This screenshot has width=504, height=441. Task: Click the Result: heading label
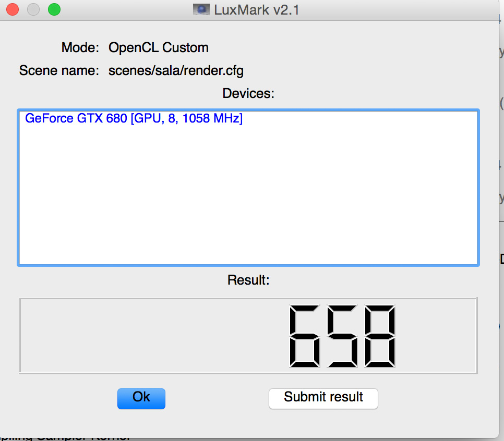tap(248, 280)
